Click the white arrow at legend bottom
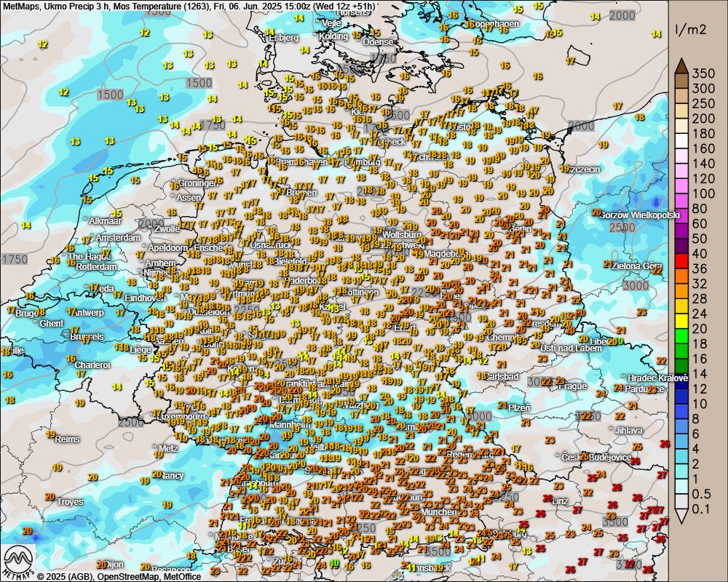This screenshot has width=728, height=582. pyautogui.click(x=681, y=516)
